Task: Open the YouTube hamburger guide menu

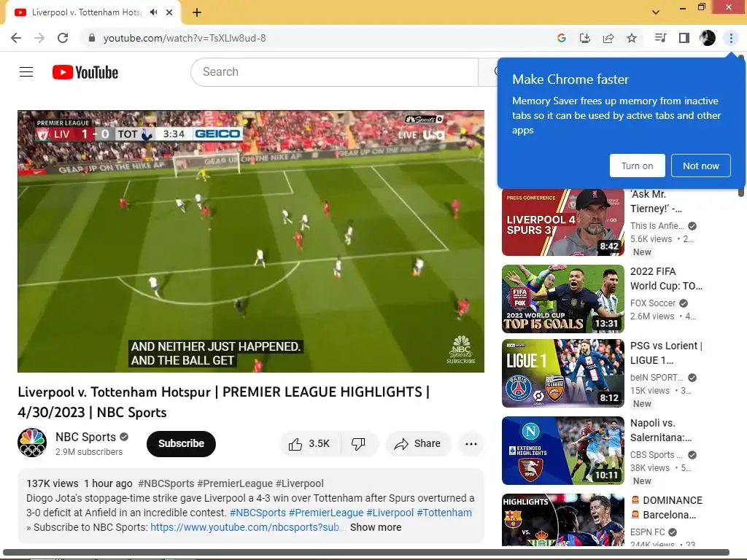Action: point(26,72)
